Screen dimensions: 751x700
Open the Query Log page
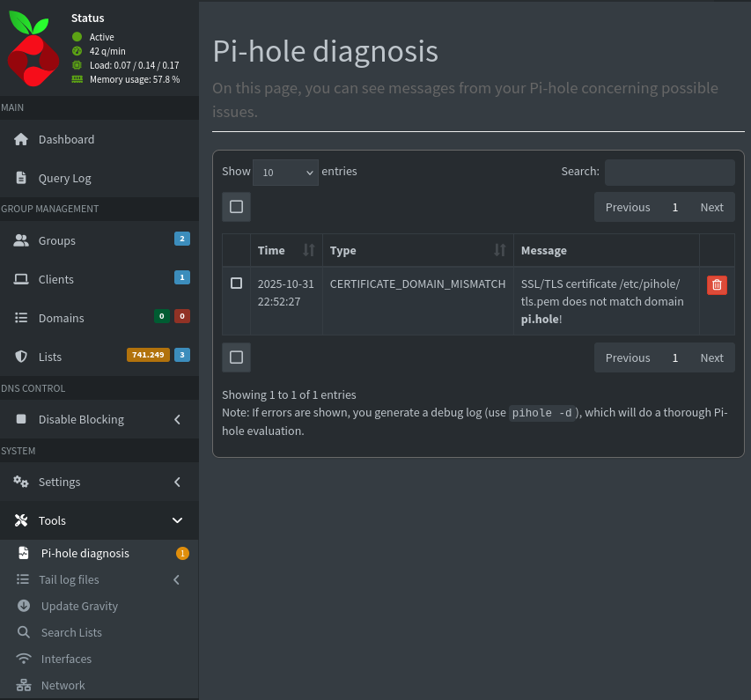[64, 178]
